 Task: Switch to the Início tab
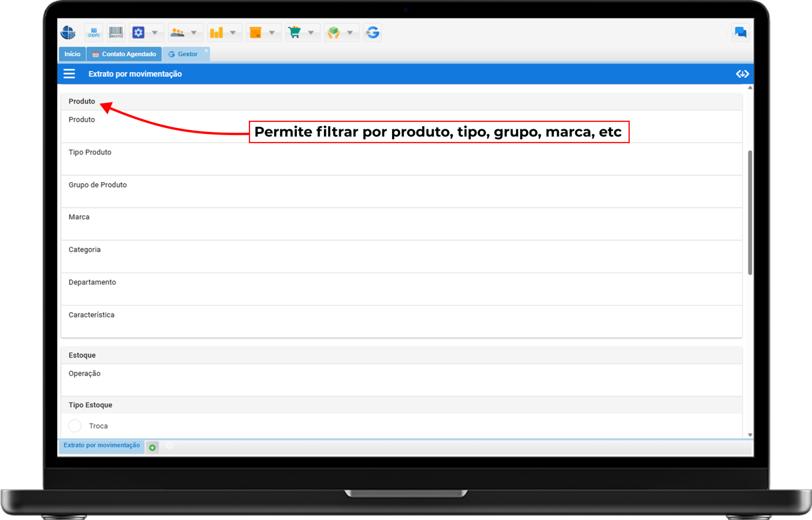click(x=72, y=54)
